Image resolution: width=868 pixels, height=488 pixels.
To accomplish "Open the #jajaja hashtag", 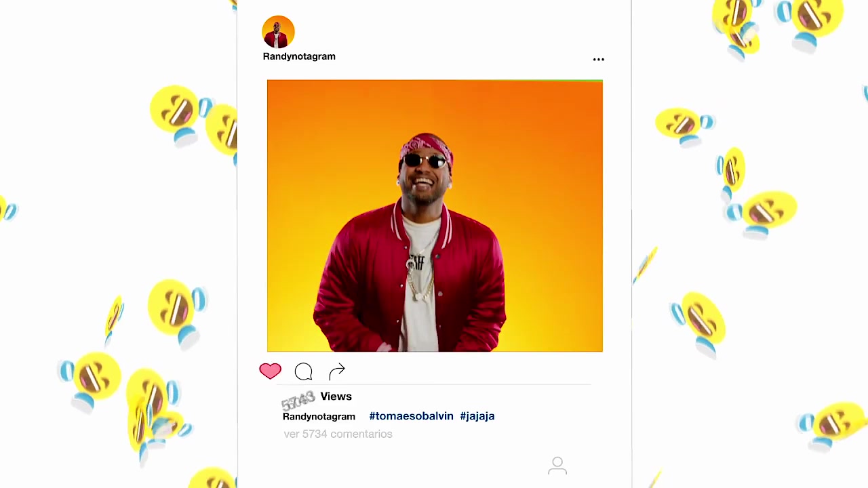I will 477,416.
